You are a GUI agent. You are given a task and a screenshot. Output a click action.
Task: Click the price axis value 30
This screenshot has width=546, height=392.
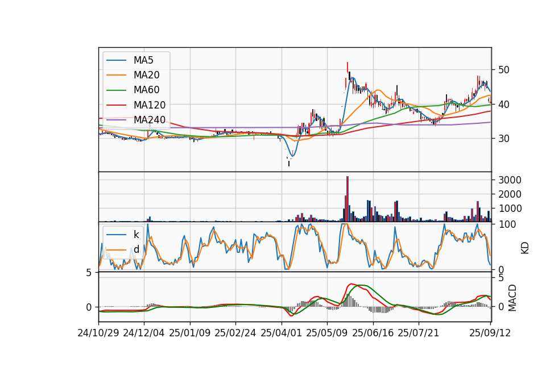click(503, 139)
